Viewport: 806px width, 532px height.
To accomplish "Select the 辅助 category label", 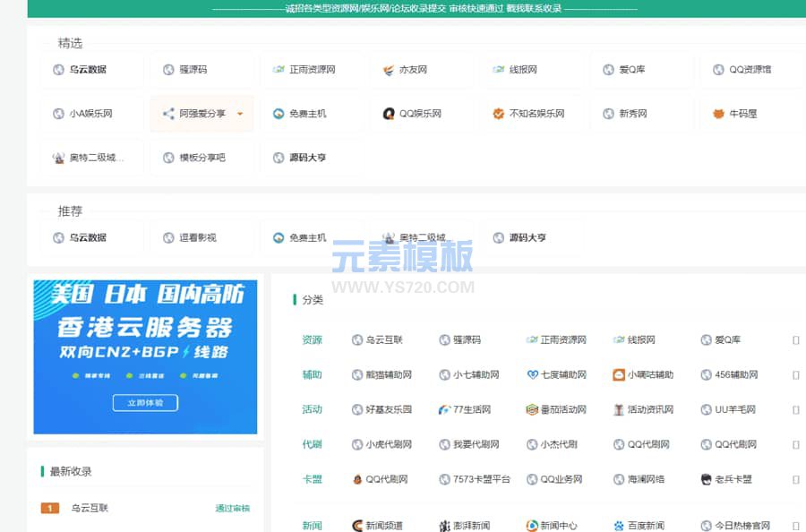I will point(312,374).
